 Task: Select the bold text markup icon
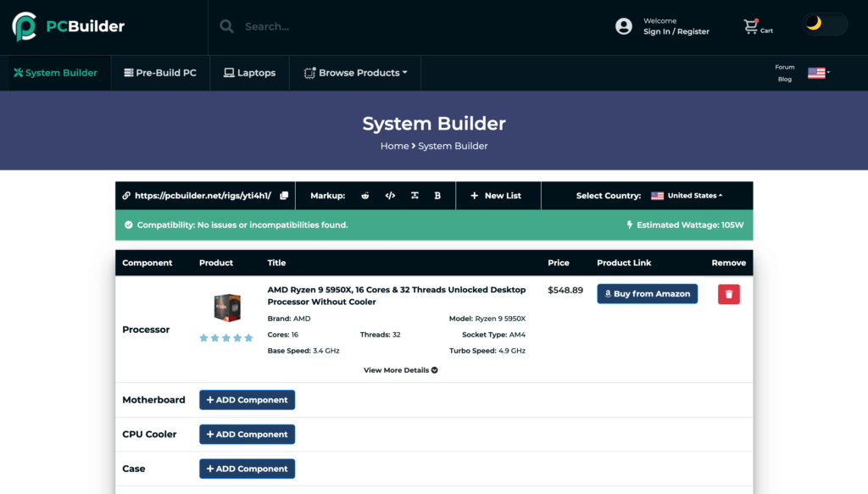point(437,195)
